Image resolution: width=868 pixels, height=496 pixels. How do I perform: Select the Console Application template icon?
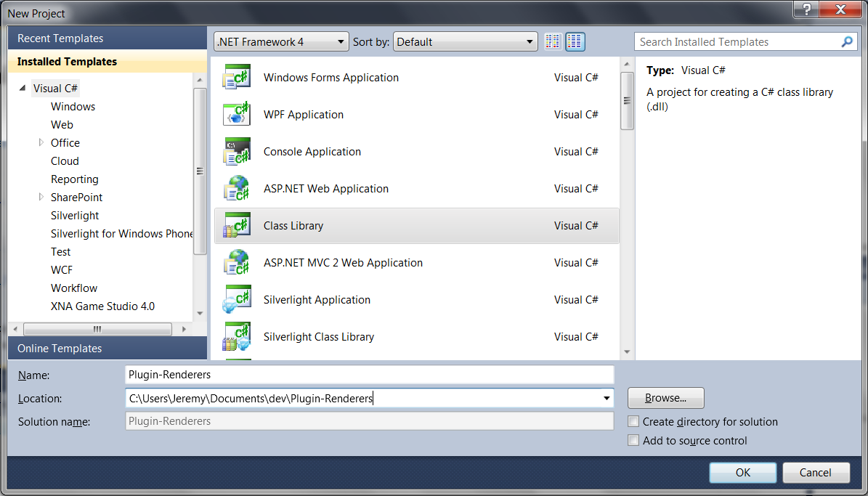pos(237,152)
